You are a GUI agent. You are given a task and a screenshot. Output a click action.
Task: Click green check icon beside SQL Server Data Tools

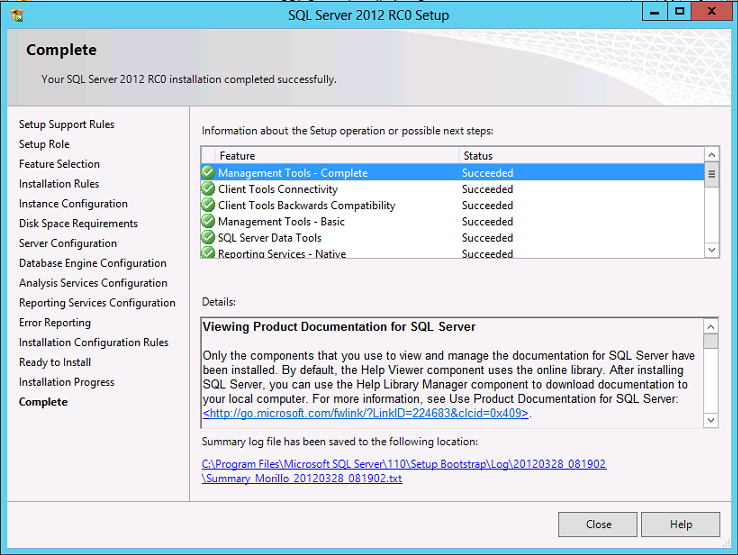pos(208,237)
